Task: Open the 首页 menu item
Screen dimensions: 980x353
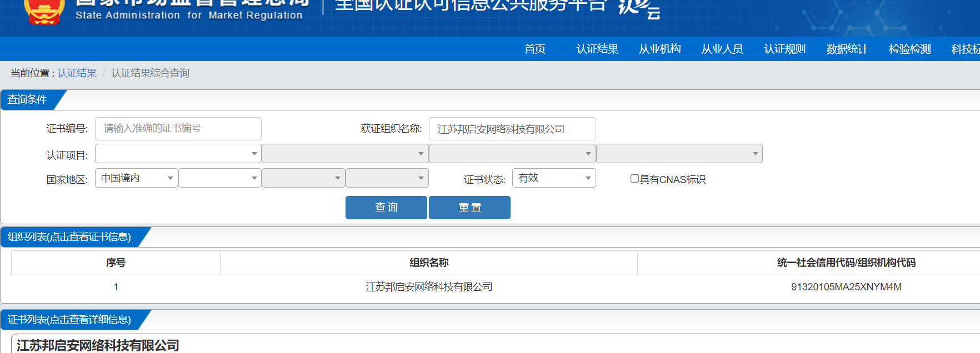Action: pyautogui.click(x=535, y=49)
